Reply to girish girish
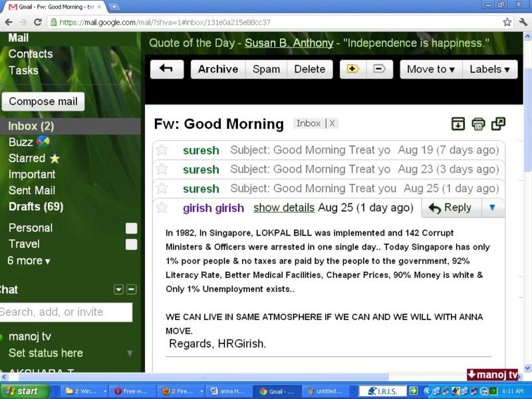The height and width of the screenshot is (399, 532). (x=451, y=207)
